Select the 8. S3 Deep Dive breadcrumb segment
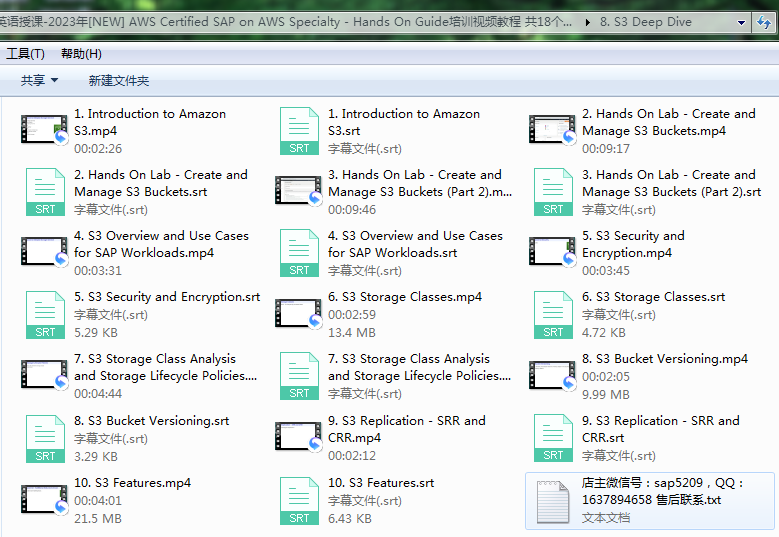This screenshot has height=537, width=779. tap(645, 22)
